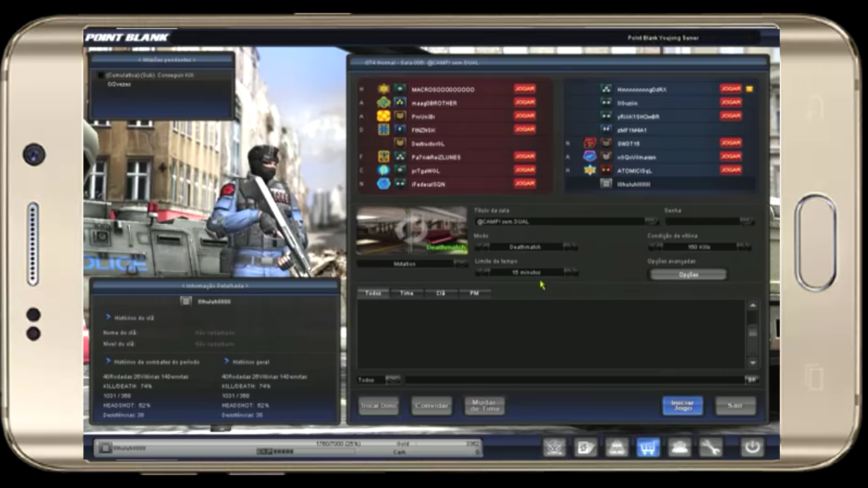Click the chat message input field

click(x=574, y=380)
